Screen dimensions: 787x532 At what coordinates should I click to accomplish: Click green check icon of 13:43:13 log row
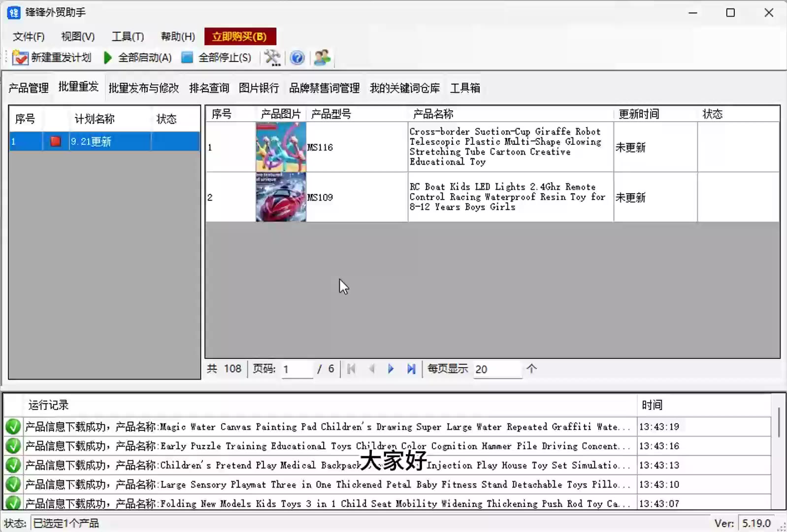click(13, 465)
